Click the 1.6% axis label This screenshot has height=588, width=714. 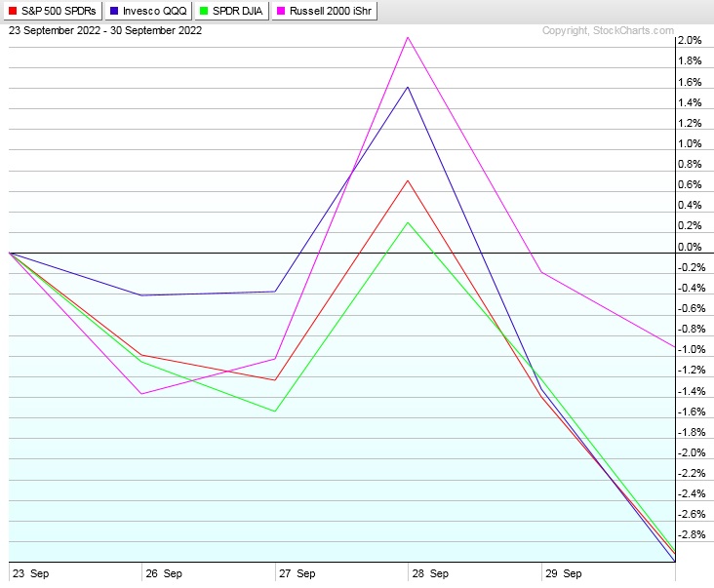coord(690,82)
